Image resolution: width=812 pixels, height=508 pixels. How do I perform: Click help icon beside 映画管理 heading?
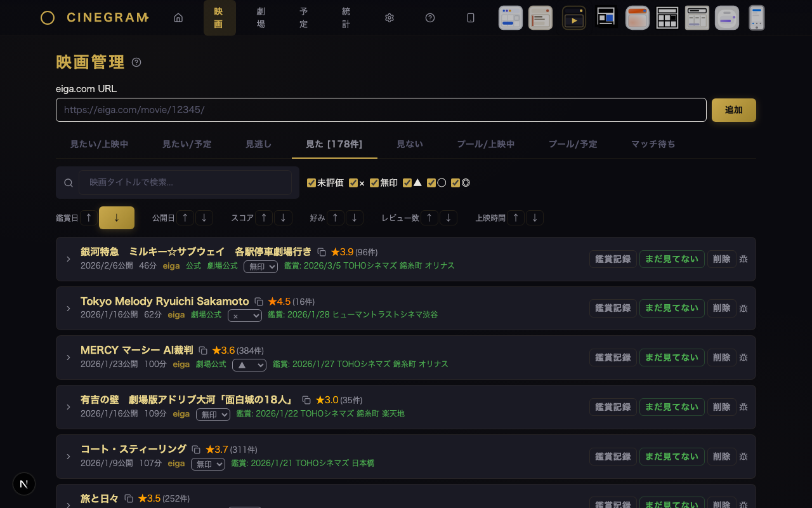(x=136, y=62)
